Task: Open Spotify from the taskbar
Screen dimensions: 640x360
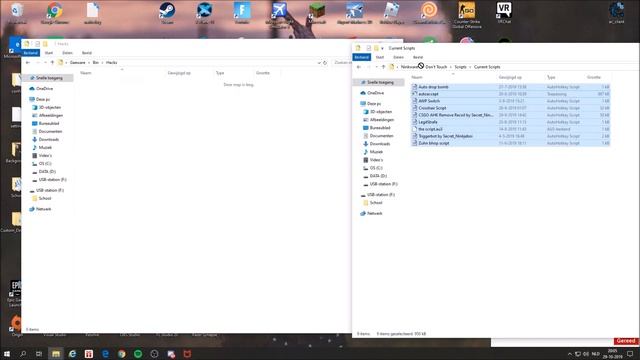Action: 138,353
